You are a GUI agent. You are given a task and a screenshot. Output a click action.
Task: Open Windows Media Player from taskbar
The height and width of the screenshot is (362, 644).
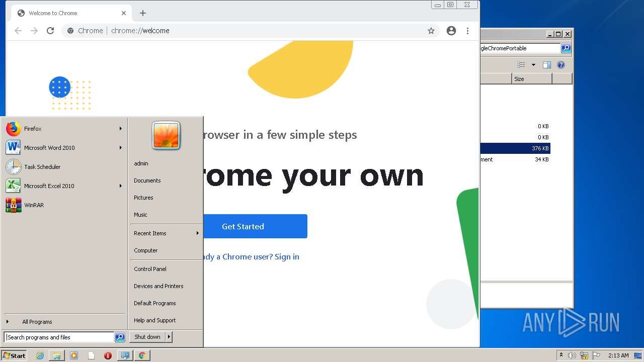[74, 355]
